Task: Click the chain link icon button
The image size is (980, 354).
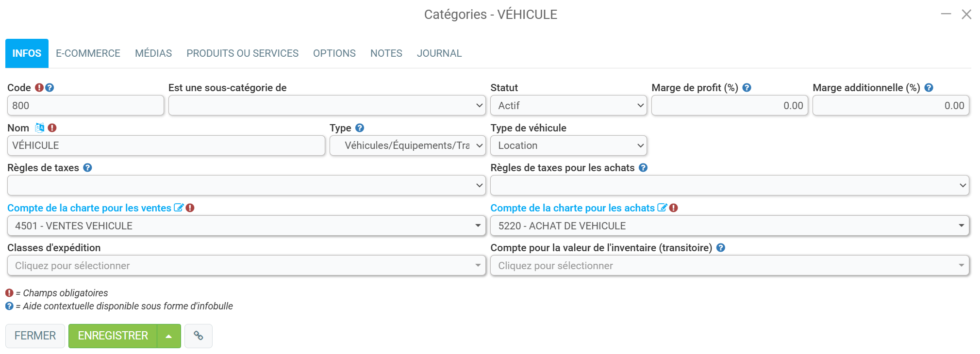Action: (x=199, y=336)
